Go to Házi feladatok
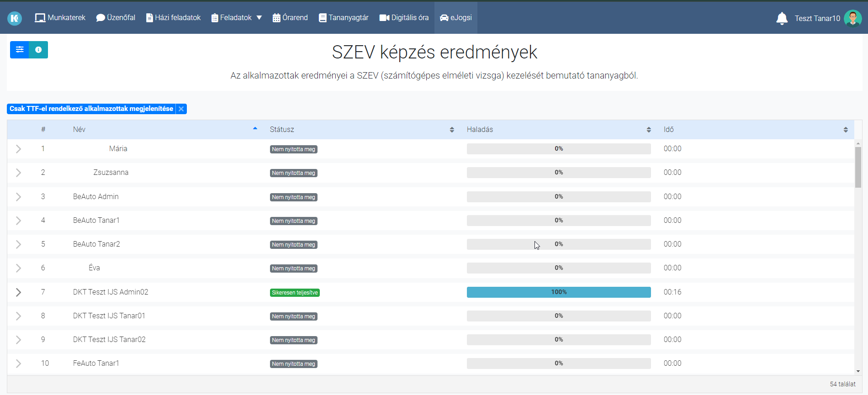 173,17
